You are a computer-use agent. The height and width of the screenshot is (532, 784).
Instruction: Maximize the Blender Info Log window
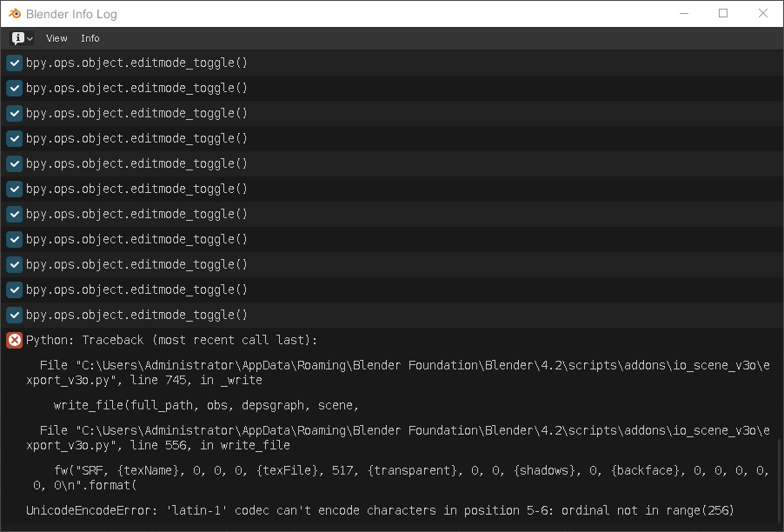pyautogui.click(x=723, y=14)
